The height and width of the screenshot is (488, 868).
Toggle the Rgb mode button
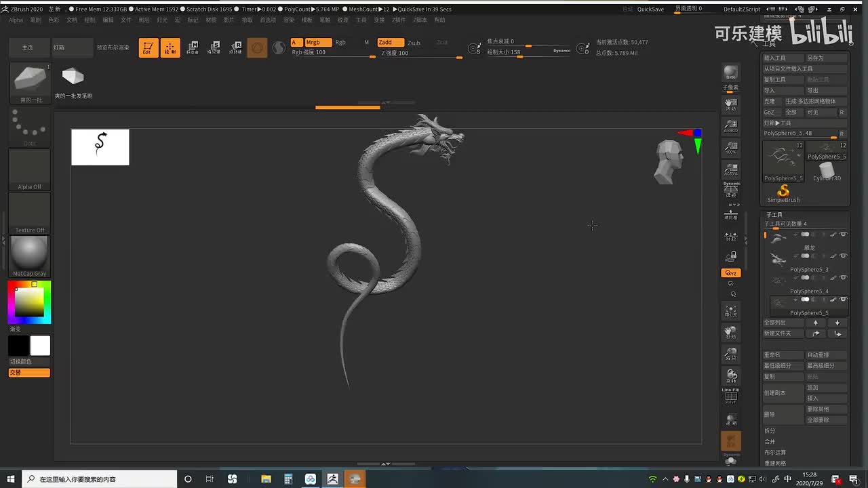coord(340,42)
